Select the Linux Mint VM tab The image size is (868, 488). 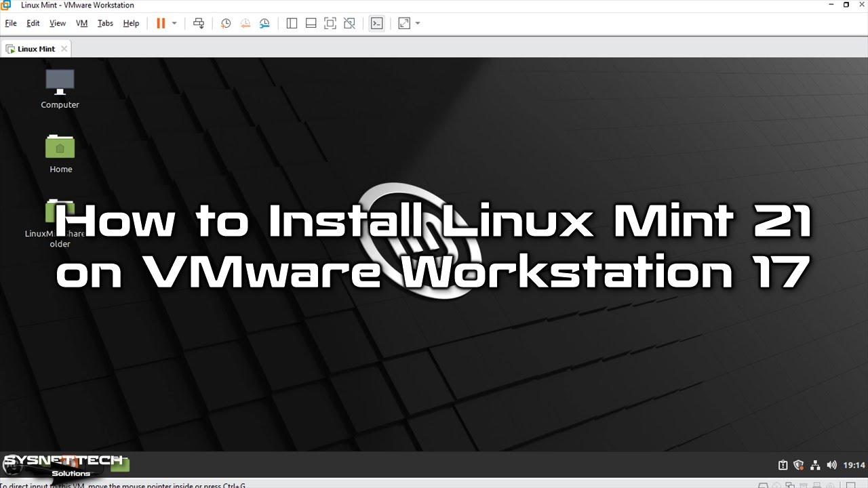37,49
